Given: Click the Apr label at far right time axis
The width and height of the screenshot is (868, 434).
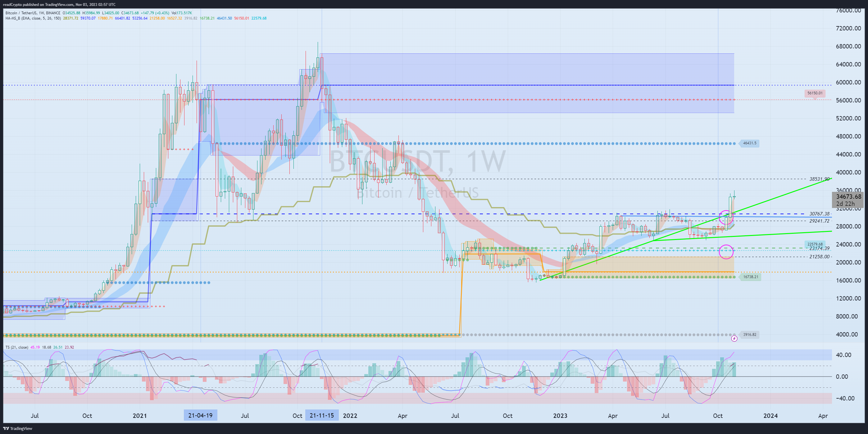Looking at the screenshot, I should tap(823, 415).
